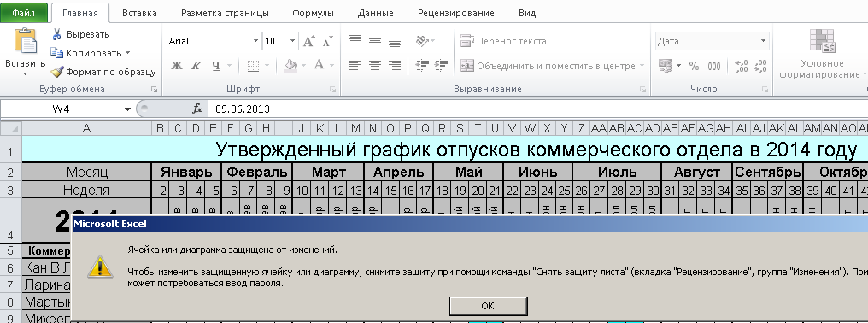
Task: Select column A header
Action: click(86, 128)
